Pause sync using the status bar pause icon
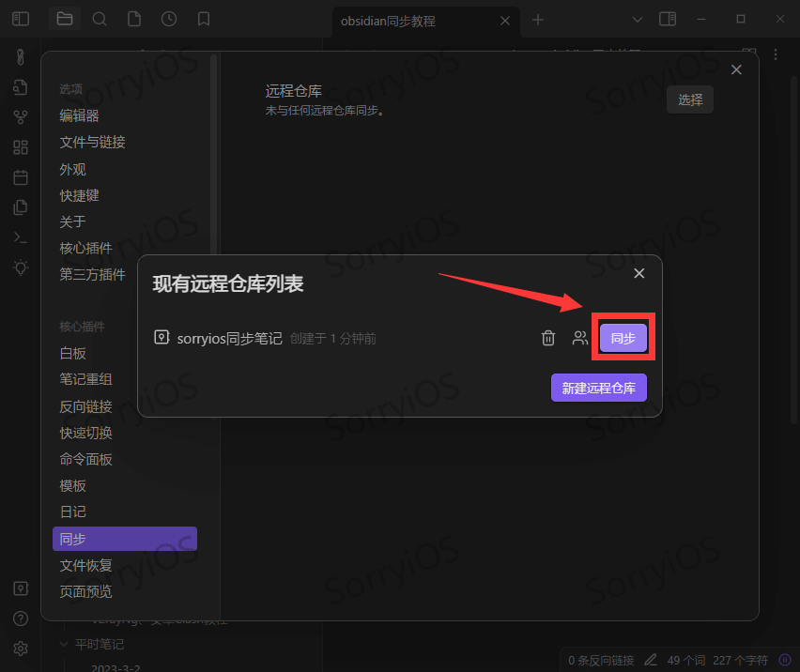The height and width of the screenshot is (672, 800). coord(785,660)
